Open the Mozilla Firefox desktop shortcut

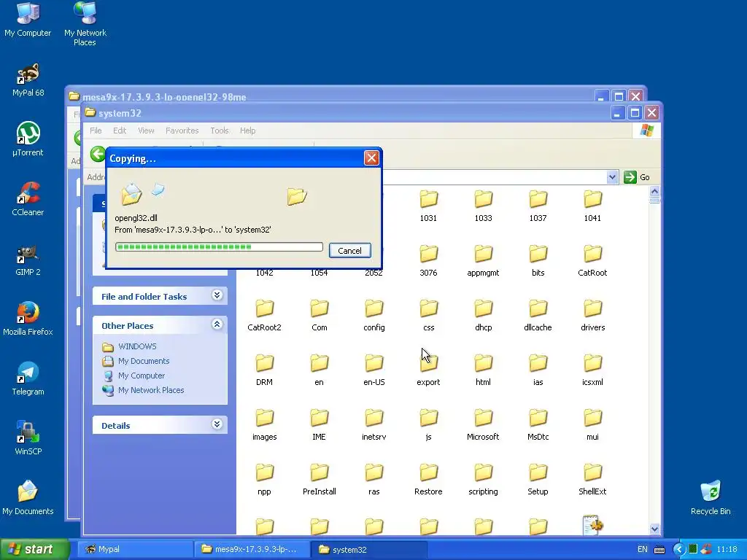(28, 318)
